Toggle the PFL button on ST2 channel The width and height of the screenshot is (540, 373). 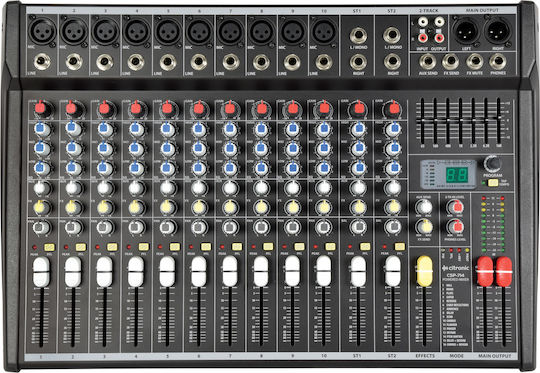[399, 247]
